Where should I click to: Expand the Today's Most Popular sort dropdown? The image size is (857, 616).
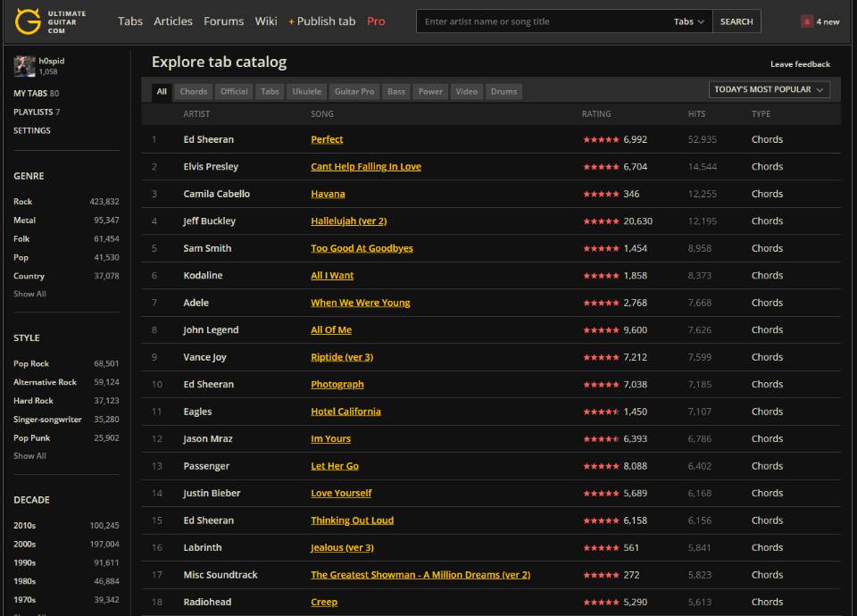769,89
